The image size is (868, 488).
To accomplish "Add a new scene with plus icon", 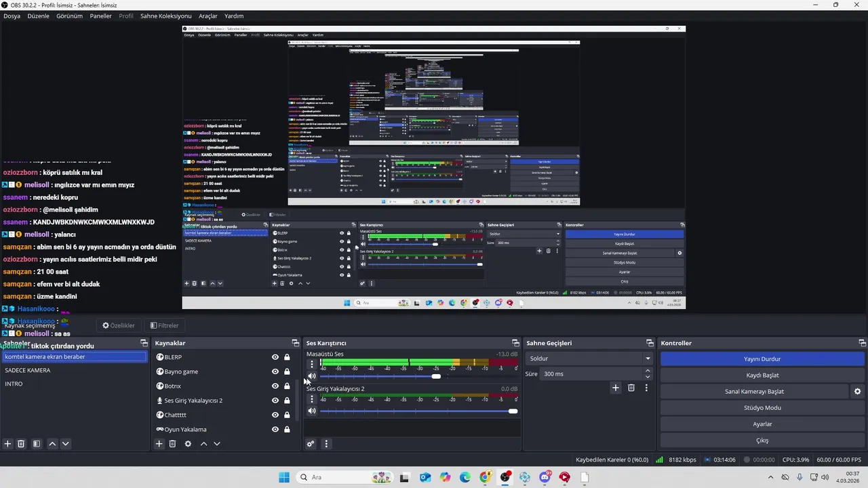I will coord(8,444).
